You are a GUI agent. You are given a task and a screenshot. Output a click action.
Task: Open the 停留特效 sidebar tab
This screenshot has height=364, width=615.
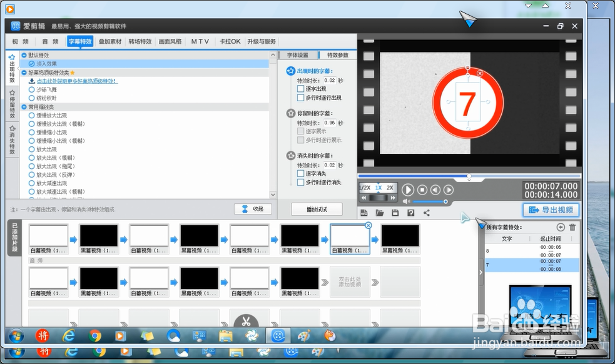(x=12, y=104)
